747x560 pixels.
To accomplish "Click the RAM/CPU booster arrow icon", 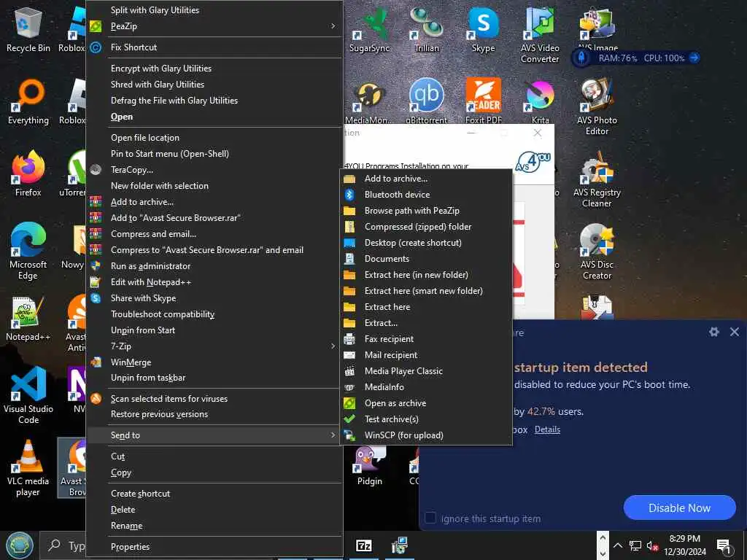I will 694,58.
